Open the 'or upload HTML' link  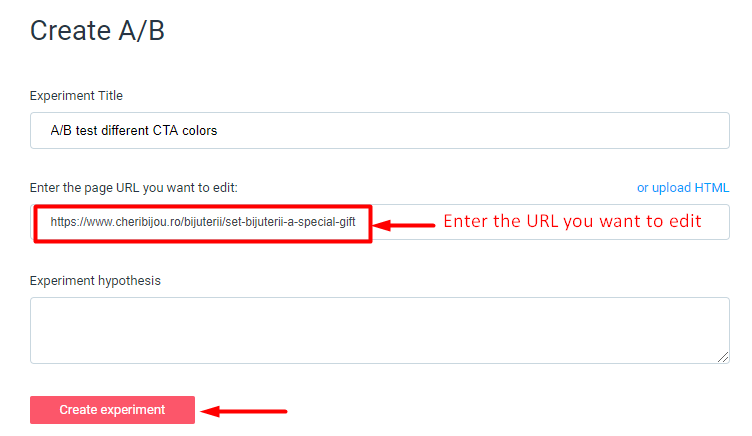pos(683,187)
